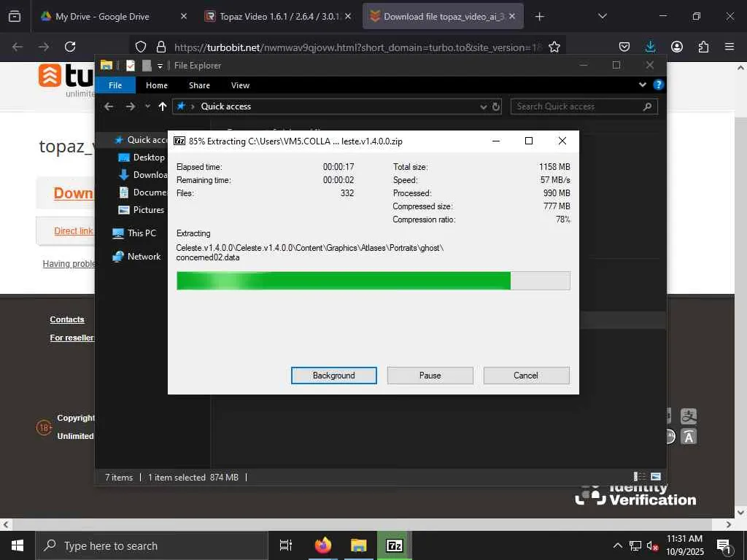Click Search Quick access field
This screenshot has width=747, height=560.
click(584, 106)
